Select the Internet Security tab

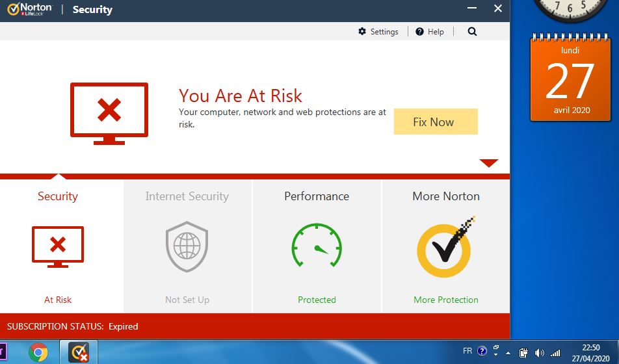[187, 246]
